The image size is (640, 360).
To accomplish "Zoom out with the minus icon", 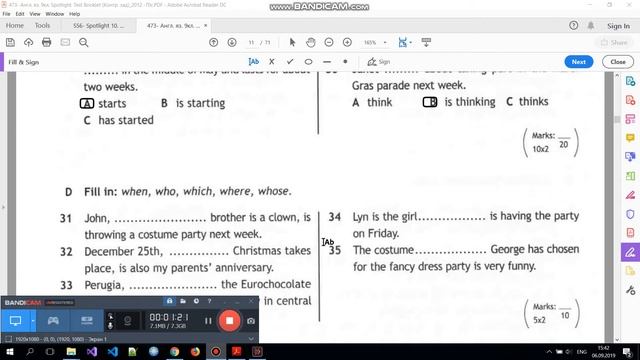I will tap(329, 42).
